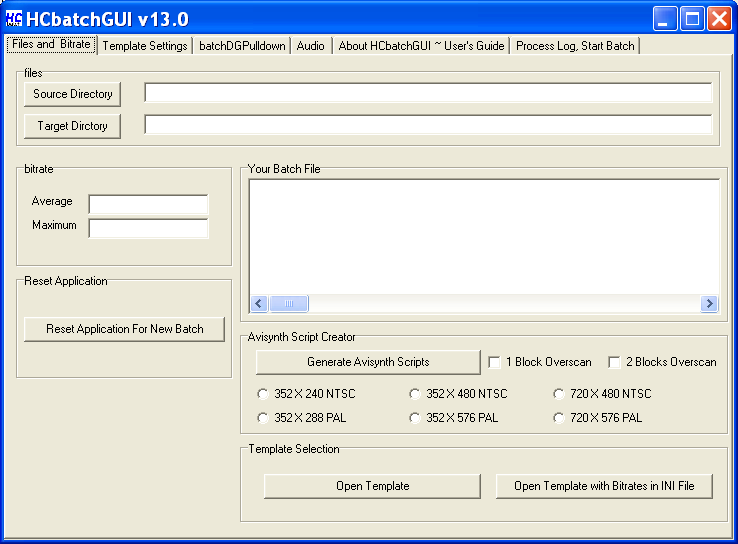Click the Target Dirctory button
Image resolution: width=738 pixels, height=544 pixels.
(72, 126)
